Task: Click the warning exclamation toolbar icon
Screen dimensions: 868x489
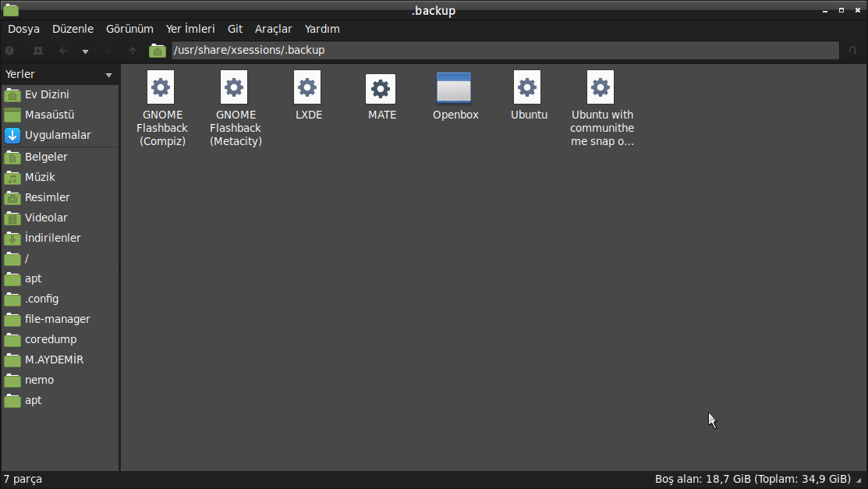Action: 9,51
